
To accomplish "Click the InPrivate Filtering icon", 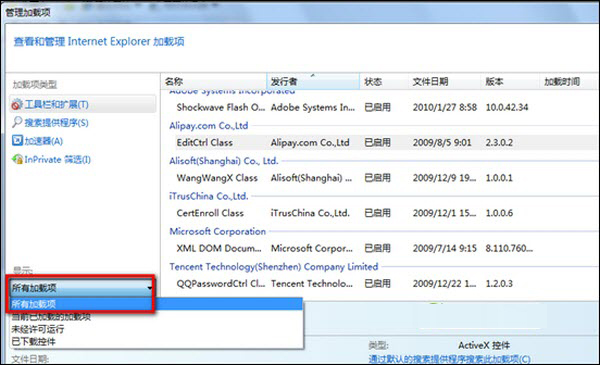I will (17, 159).
